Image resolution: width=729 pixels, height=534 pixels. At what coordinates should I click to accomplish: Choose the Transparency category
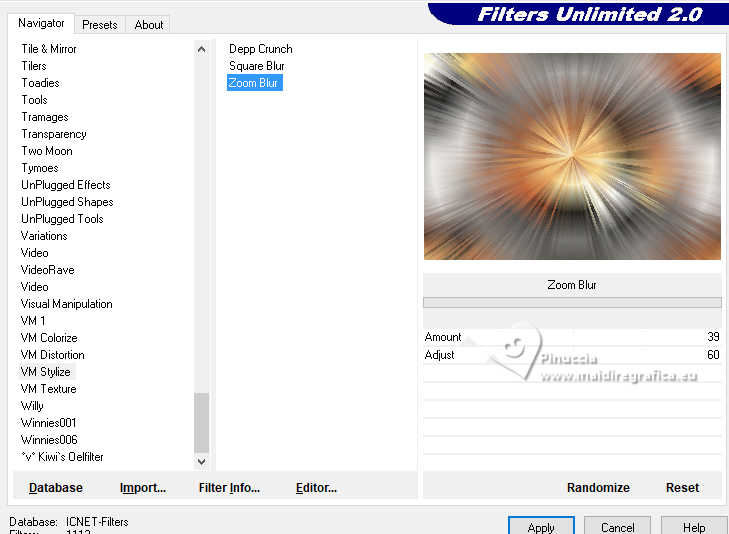pyautogui.click(x=54, y=134)
